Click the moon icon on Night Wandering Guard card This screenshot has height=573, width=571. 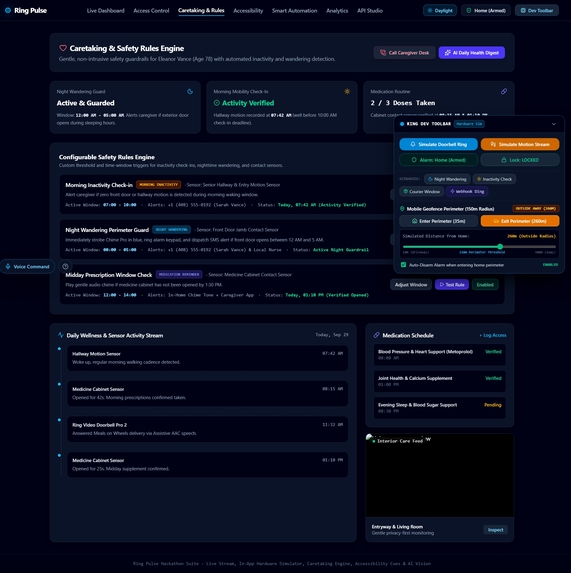click(190, 91)
